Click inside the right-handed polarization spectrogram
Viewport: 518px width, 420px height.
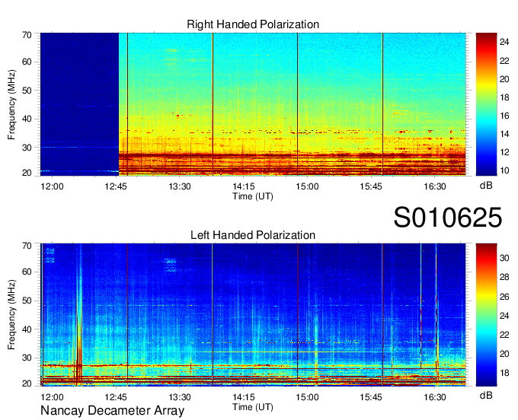tap(253, 104)
